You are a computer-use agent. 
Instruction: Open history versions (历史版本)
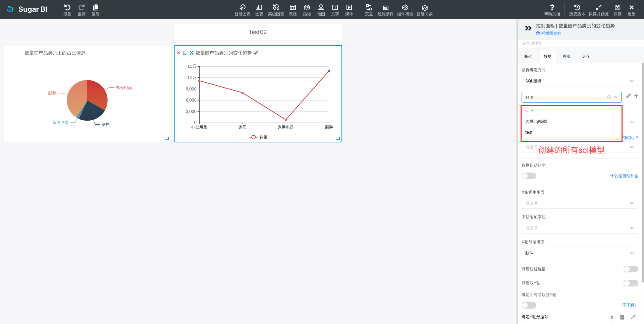[x=577, y=10]
